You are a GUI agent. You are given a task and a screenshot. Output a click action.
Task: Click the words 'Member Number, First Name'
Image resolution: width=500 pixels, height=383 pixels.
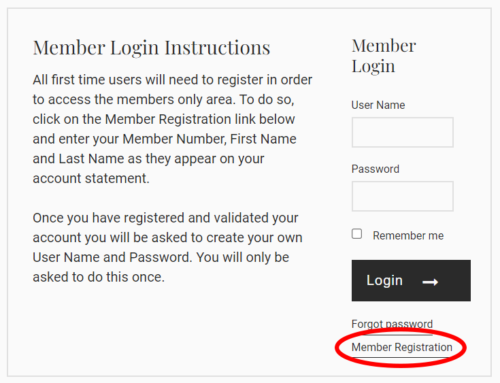coord(209,139)
